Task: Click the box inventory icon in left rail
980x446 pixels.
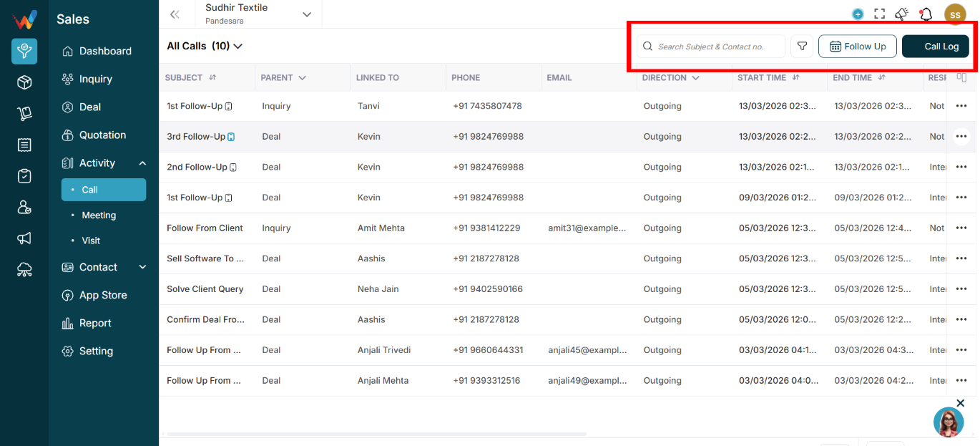Action: (24, 82)
